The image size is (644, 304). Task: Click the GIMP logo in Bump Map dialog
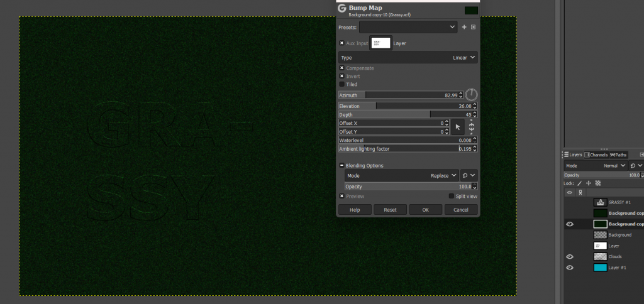[x=341, y=8]
